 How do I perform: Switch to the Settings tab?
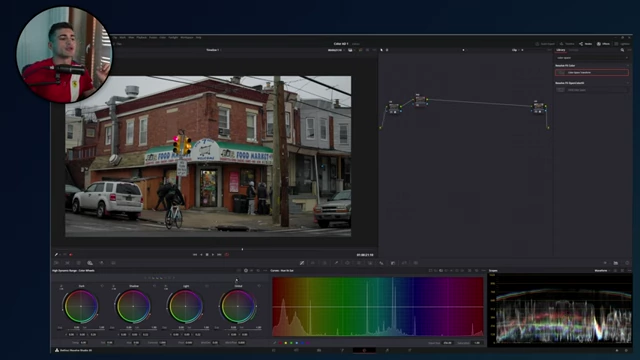[573, 50]
